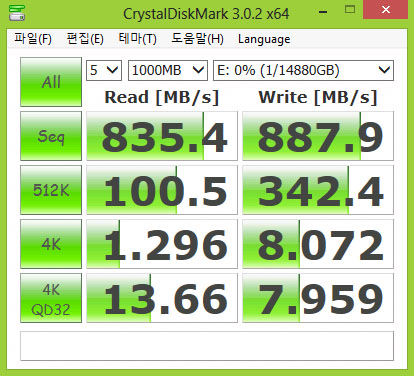
Task: Minimize the CrystalDiskMark window
Action: pyautogui.click(x=323, y=11)
